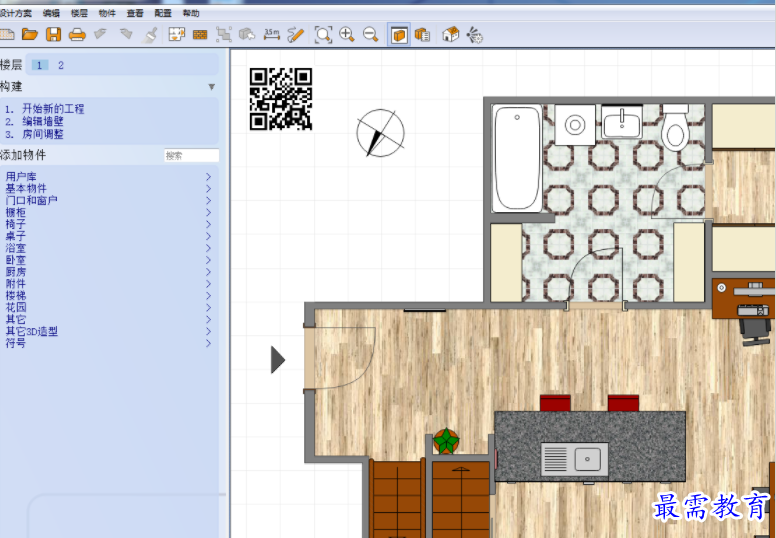Open a project with the folder icon
Screen dimensions: 776x538
[30, 34]
